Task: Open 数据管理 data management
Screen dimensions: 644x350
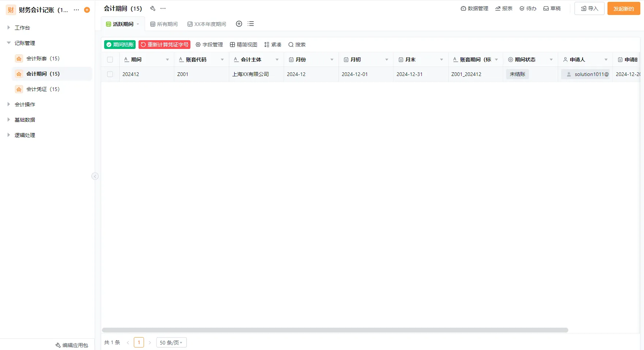Action: point(474,8)
